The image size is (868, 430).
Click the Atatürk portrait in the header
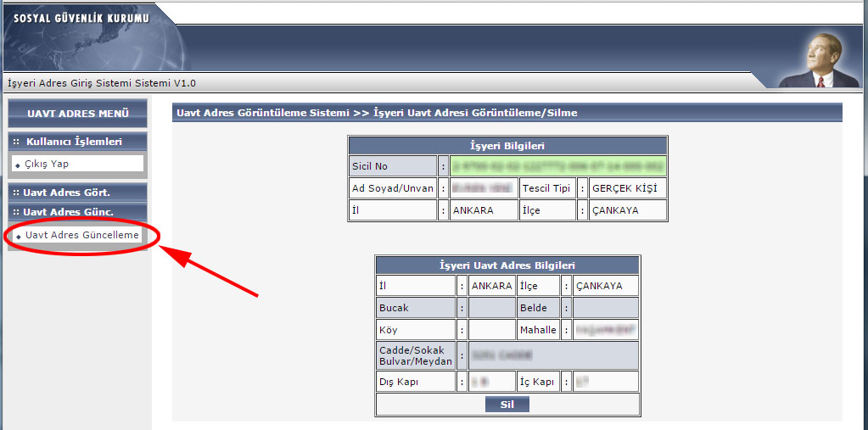820,59
